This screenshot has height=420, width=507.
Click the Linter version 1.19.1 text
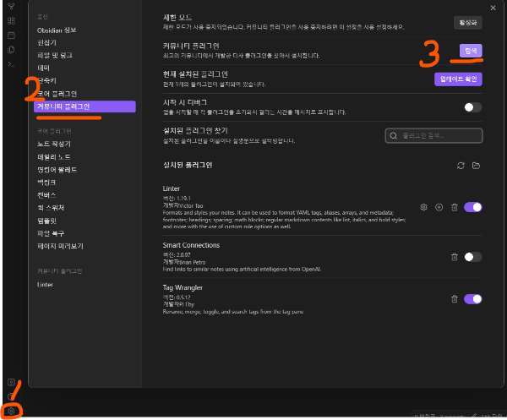(x=177, y=199)
